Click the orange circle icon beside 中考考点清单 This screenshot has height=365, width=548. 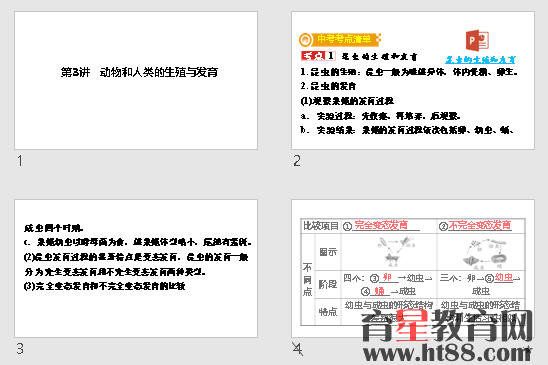(x=305, y=40)
